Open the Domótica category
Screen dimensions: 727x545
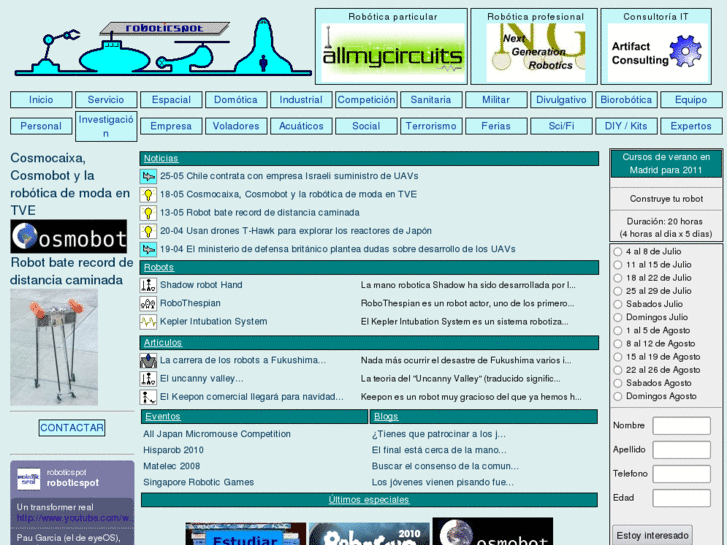pyautogui.click(x=236, y=100)
